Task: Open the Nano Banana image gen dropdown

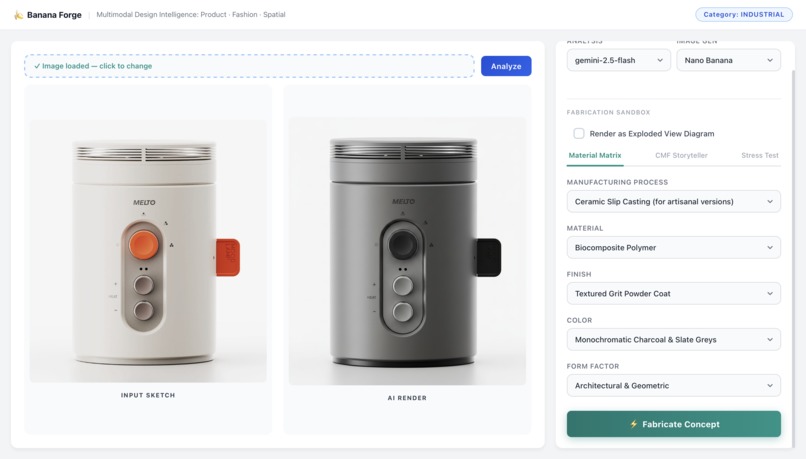Action: 728,60
